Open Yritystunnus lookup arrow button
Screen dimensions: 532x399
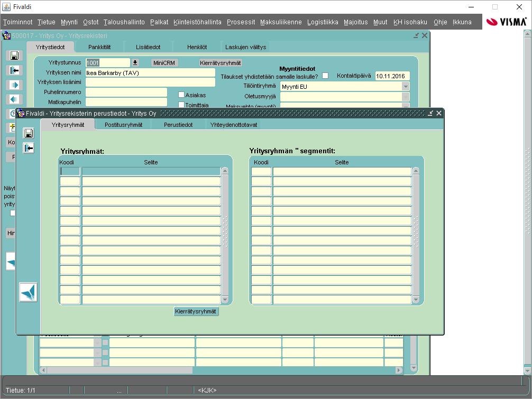point(135,62)
